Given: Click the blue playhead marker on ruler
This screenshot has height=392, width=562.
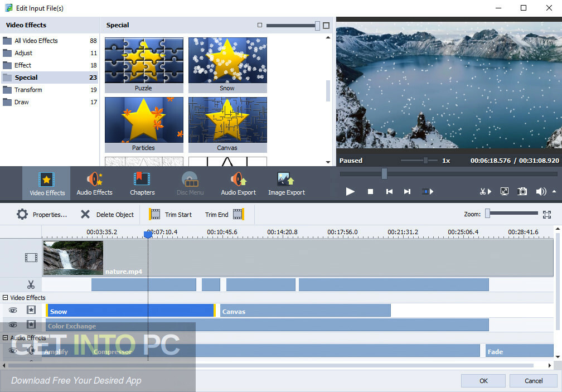Looking at the screenshot, I should point(148,234).
